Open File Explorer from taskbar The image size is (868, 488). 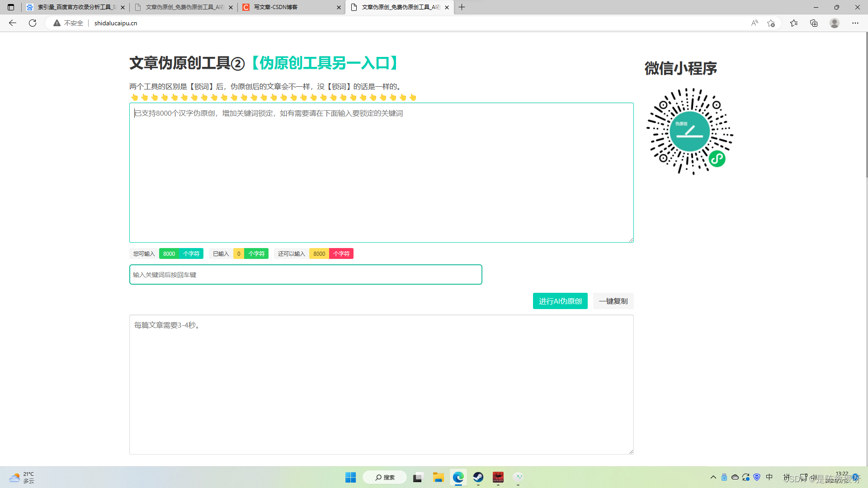[438, 477]
